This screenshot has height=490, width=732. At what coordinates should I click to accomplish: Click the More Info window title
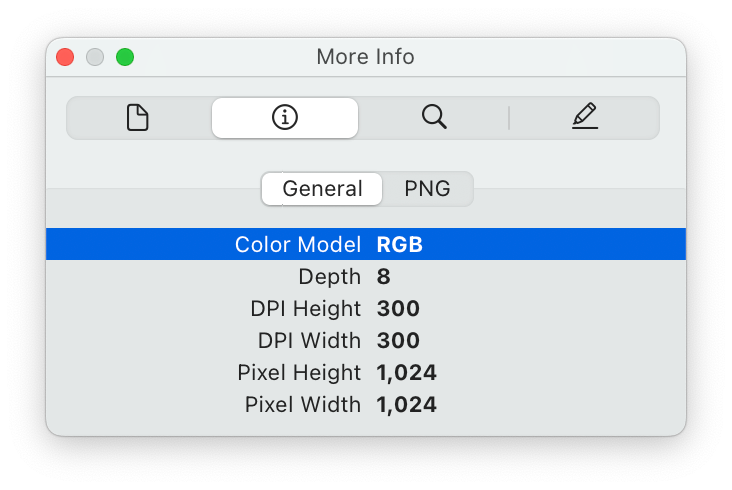(365, 57)
